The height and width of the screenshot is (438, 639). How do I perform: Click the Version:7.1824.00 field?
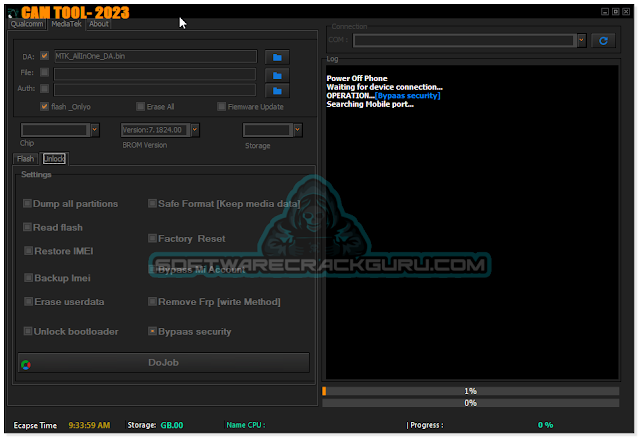point(155,130)
